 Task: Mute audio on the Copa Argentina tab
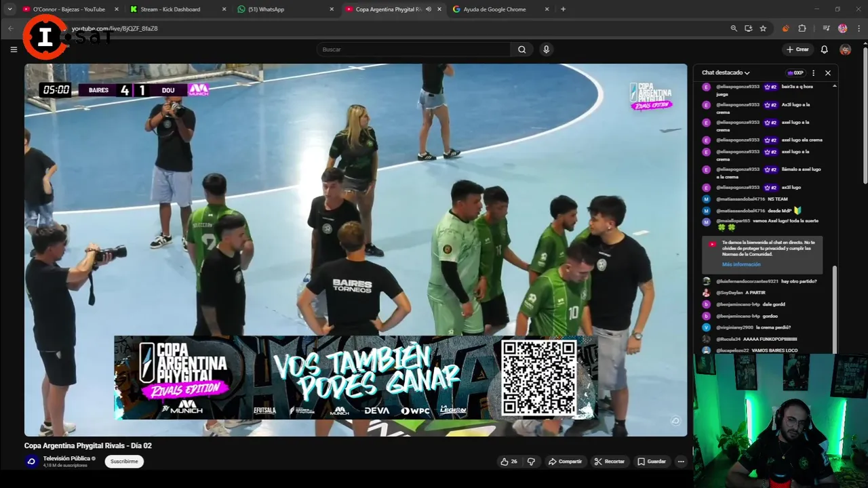click(428, 9)
